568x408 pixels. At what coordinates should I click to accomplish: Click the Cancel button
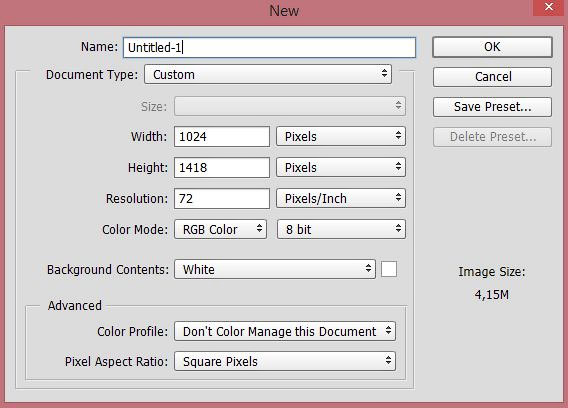492,77
